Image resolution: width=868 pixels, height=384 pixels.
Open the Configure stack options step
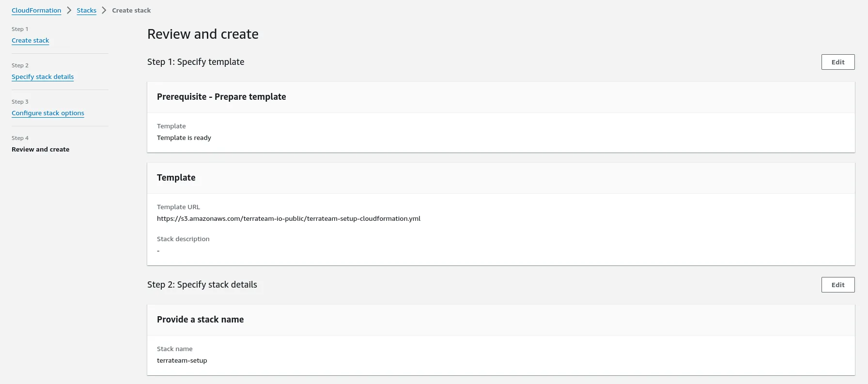pyautogui.click(x=48, y=113)
